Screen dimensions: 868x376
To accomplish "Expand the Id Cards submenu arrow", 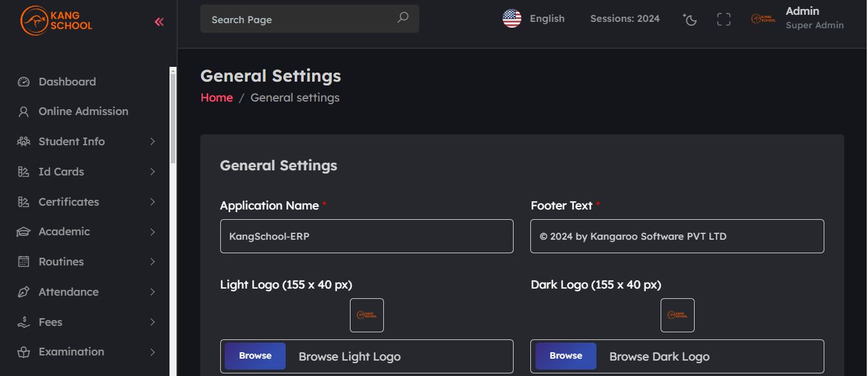I will click(x=153, y=172).
